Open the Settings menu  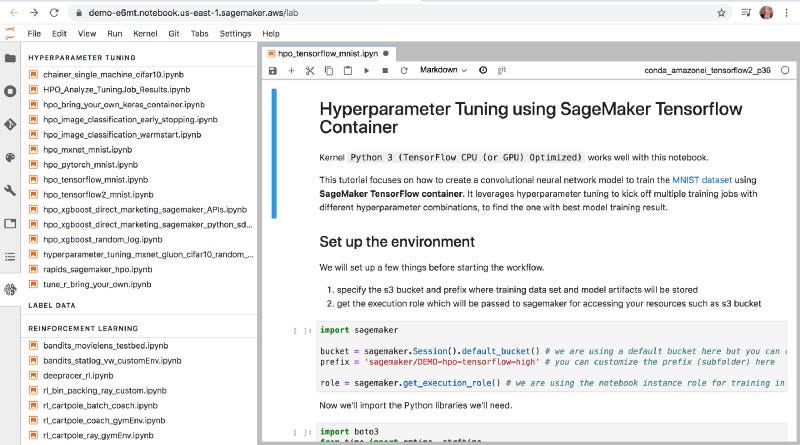click(235, 34)
